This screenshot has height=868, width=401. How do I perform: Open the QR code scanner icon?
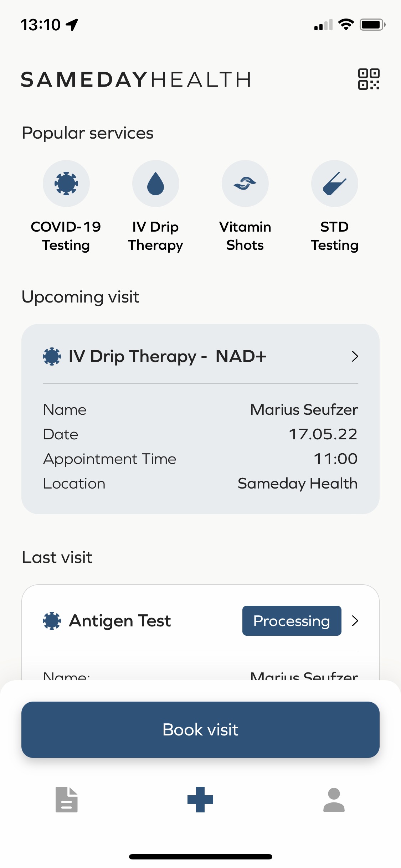369,79
